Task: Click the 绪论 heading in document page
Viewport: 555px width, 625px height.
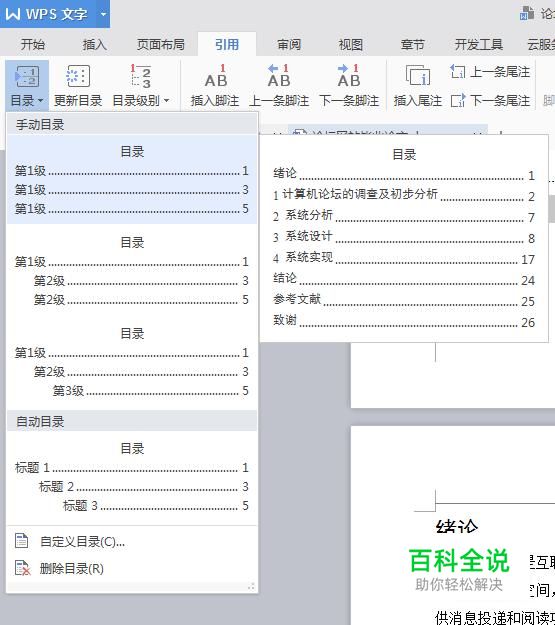Action: pyautogui.click(x=457, y=526)
